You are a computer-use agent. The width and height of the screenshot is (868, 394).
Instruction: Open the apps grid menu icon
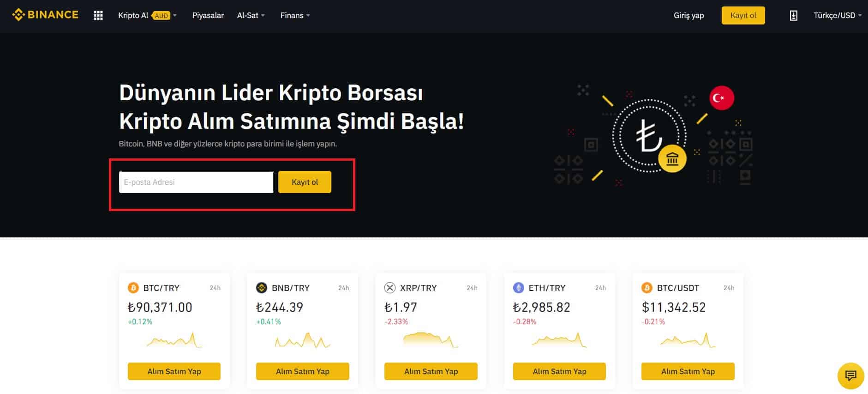98,16
